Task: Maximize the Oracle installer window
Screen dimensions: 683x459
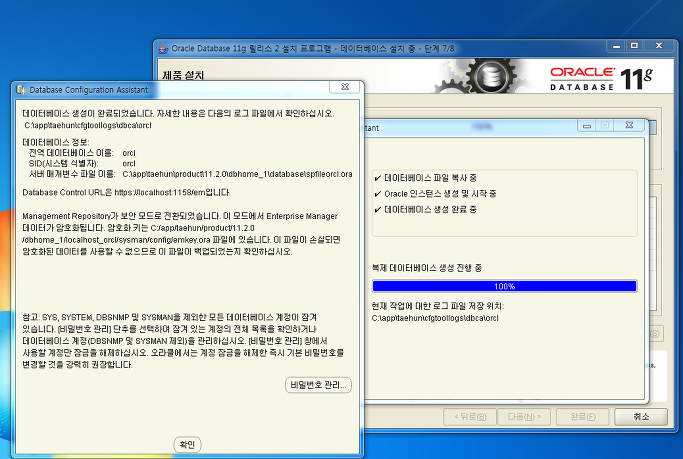Action: coord(635,46)
